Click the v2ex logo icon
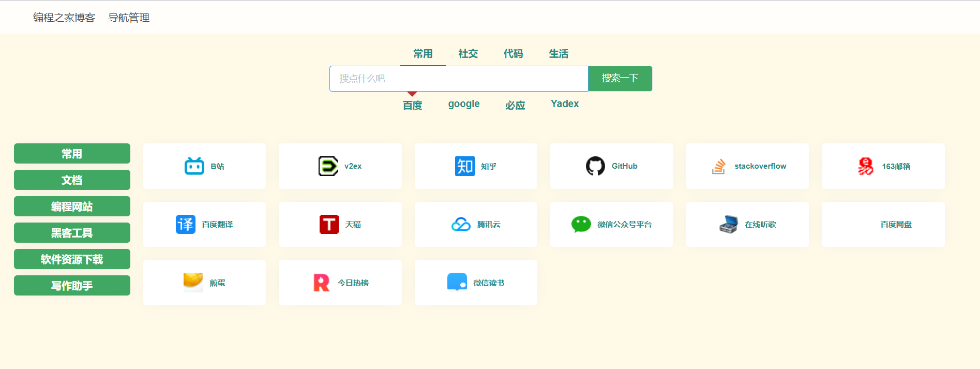This screenshot has width=980, height=369. [328, 166]
